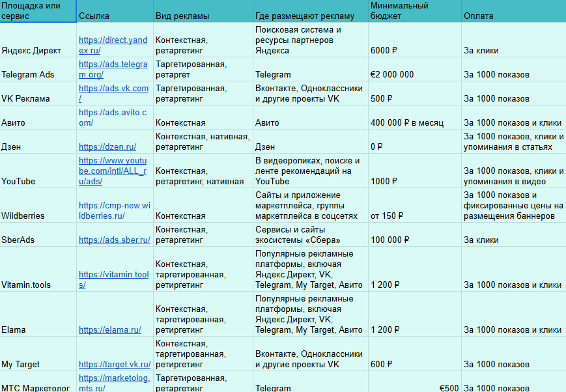Select 'Контекстная, нативная, ретаргетинг' cell

click(203, 141)
